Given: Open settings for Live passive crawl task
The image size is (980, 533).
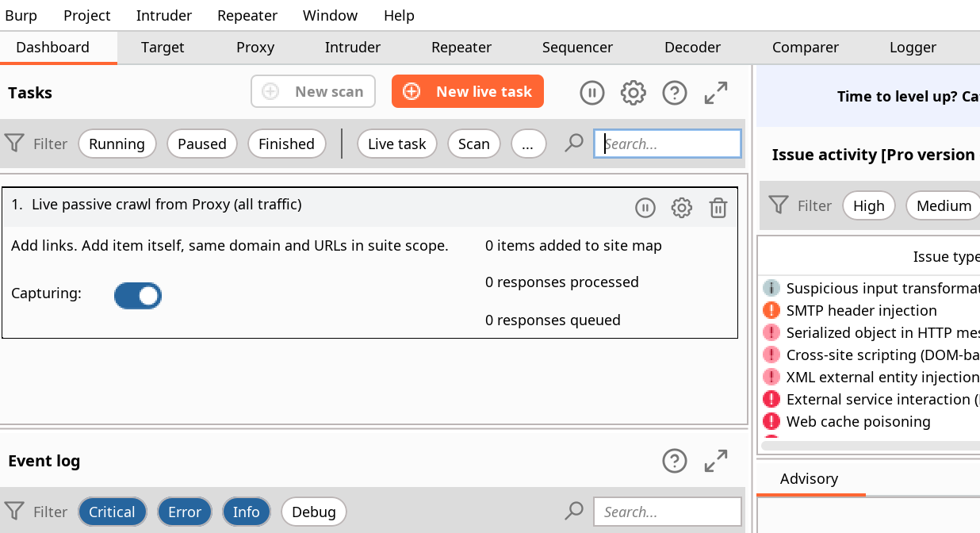Looking at the screenshot, I should pyautogui.click(x=682, y=208).
